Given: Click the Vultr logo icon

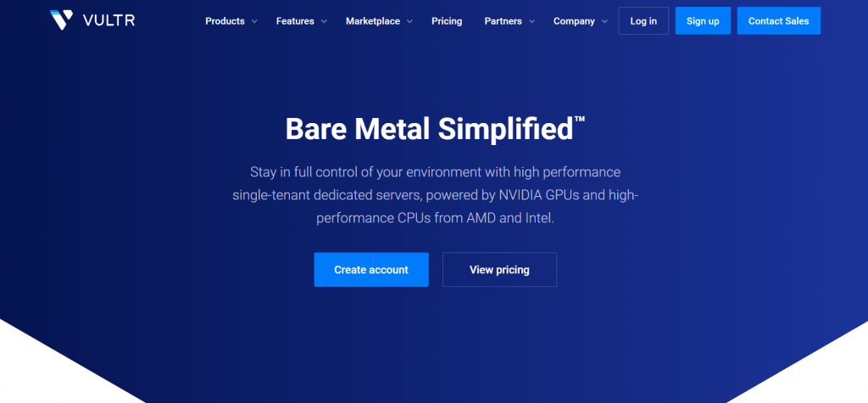Looking at the screenshot, I should (x=61, y=20).
